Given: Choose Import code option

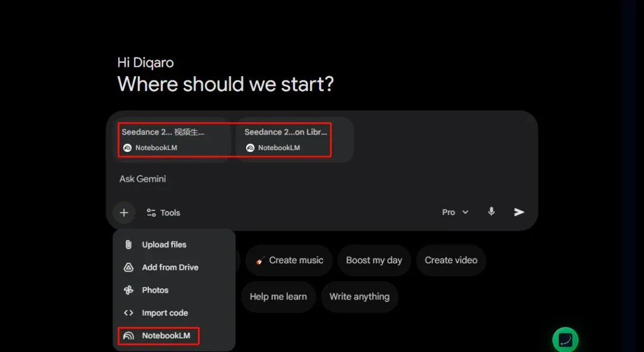Looking at the screenshot, I should [174, 313].
